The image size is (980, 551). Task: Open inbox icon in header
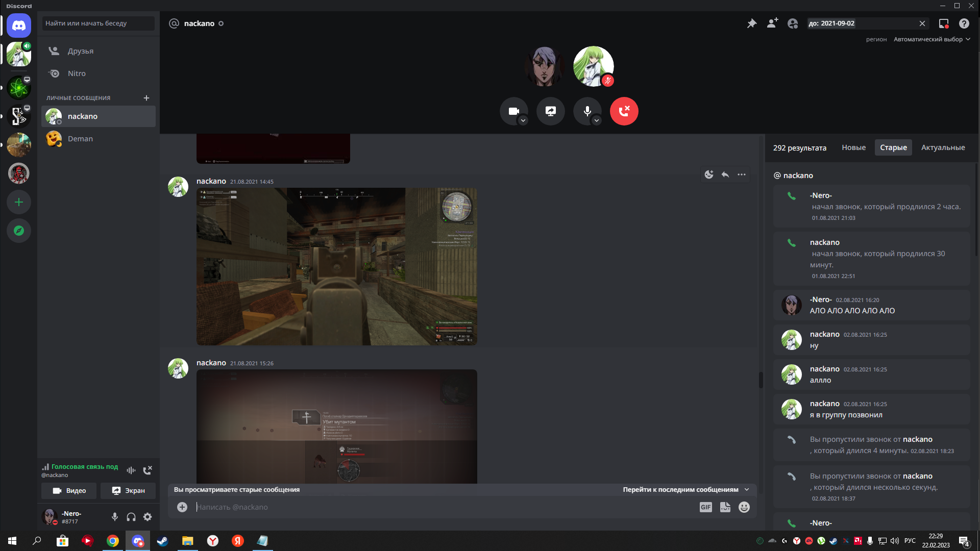(944, 23)
